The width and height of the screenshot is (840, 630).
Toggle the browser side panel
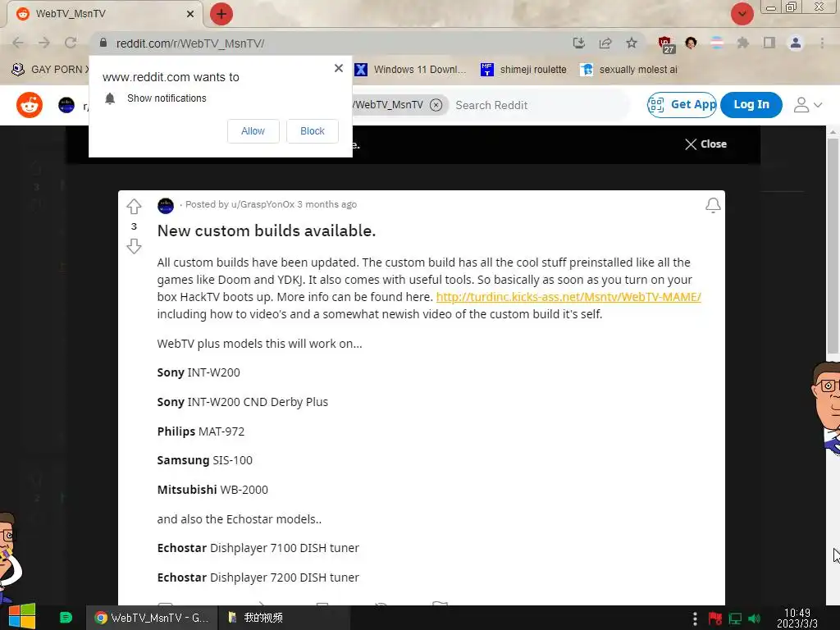coord(769,43)
